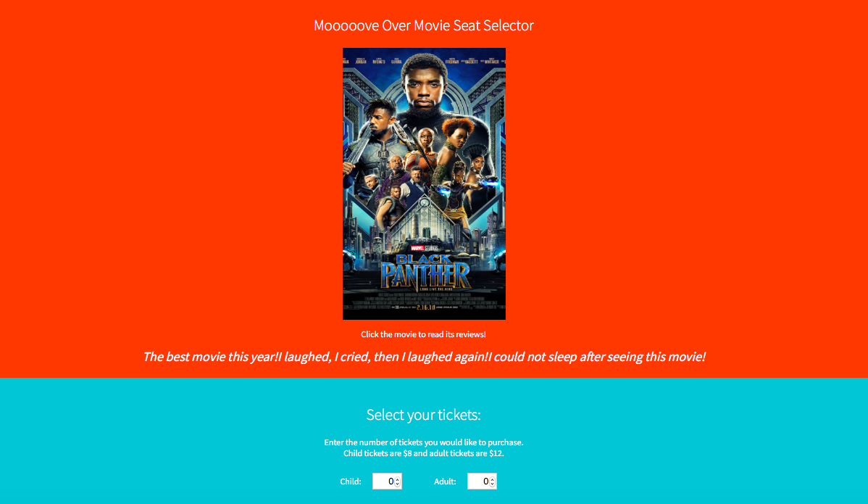Screen dimensions: 868x504
Task: Click the 'Click the movie to read its reviews!' caption
Action: tap(423, 334)
